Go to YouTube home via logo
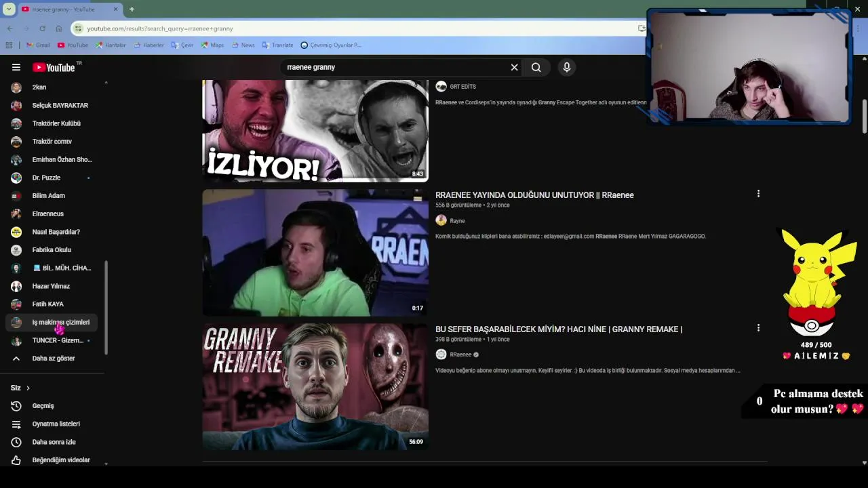The image size is (868, 488). pos(56,67)
